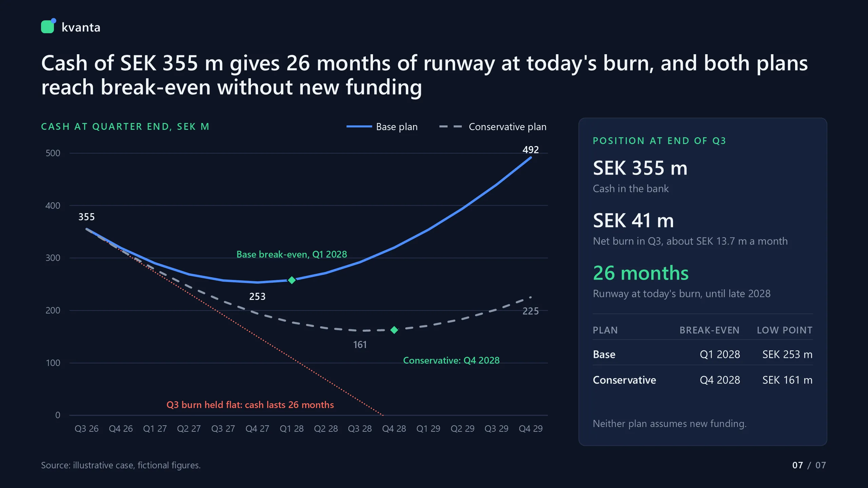Viewport: 868px width, 488px height.
Task: Select the Base plan legend line
Action: point(359,126)
